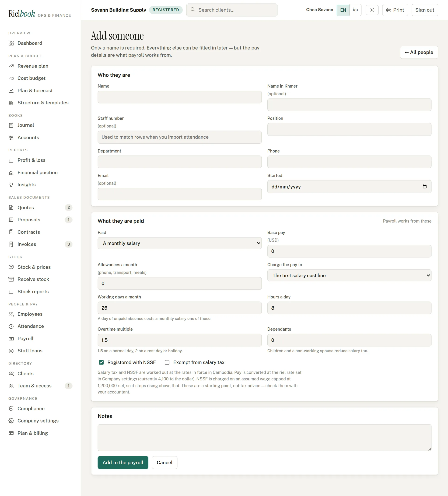Switch language to Khmer
Image resolution: width=448 pixels, height=496 pixels.
pos(355,10)
